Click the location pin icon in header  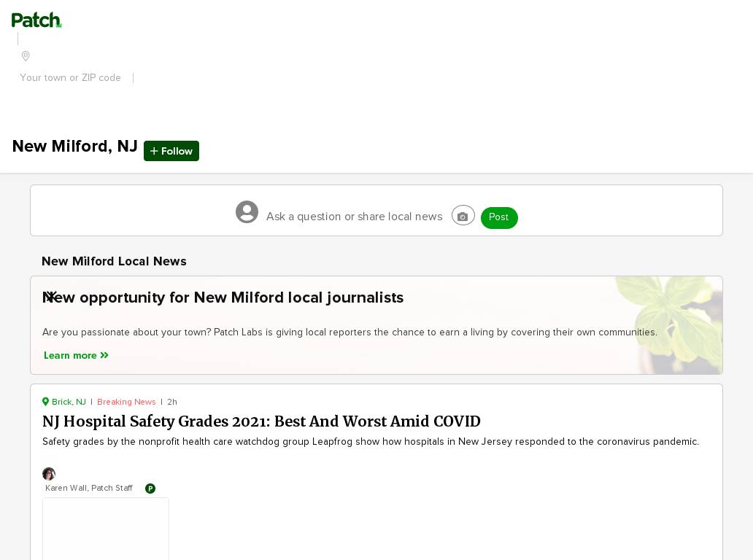tap(26, 56)
